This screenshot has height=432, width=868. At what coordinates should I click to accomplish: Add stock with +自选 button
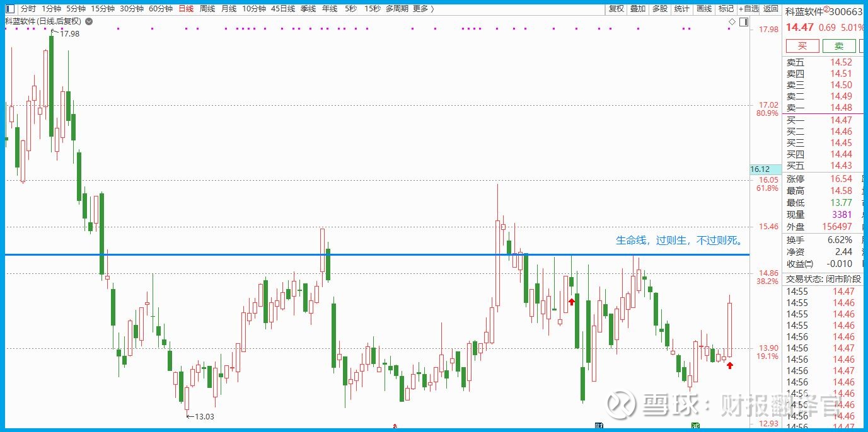click(749, 9)
